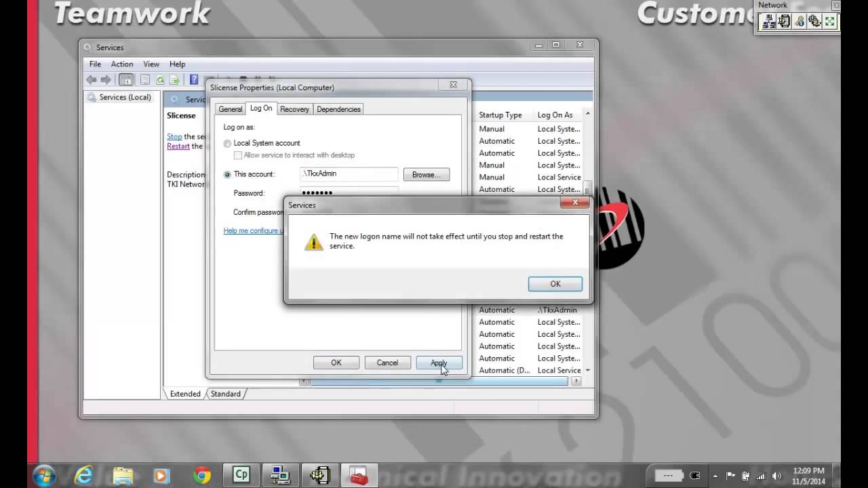The width and height of the screenshot is (868, 488).
Task: Click the services list scroll-down arrow
Action: click(587, 370)
